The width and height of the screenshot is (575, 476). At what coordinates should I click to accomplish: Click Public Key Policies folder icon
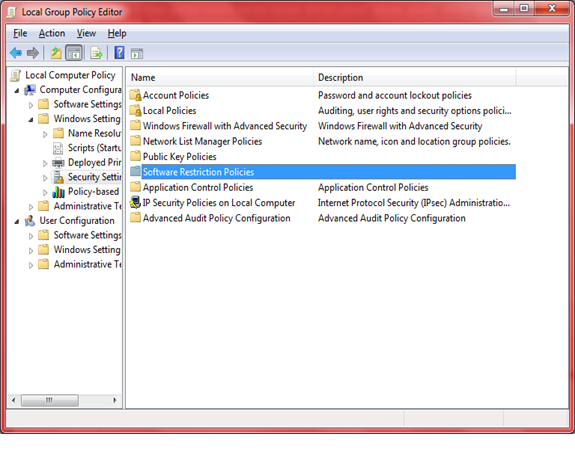[x=135, y=156]
